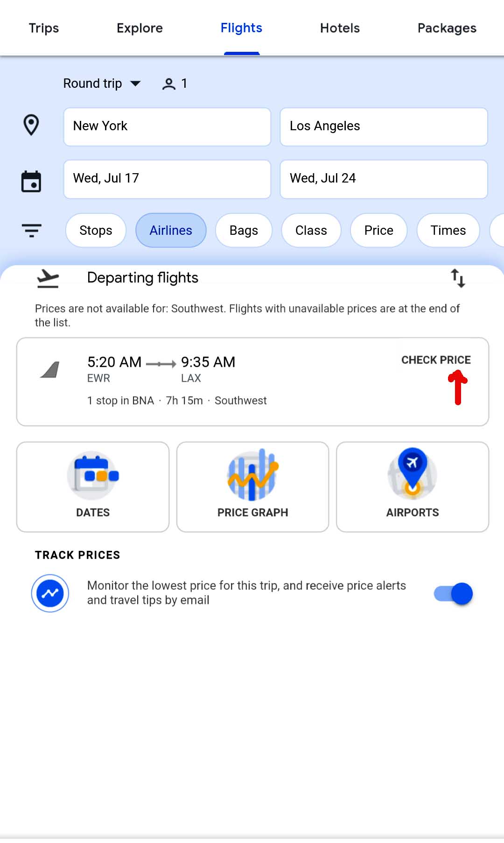Switch to the Explore tab
504x843 pixels.
pos(140,28)
